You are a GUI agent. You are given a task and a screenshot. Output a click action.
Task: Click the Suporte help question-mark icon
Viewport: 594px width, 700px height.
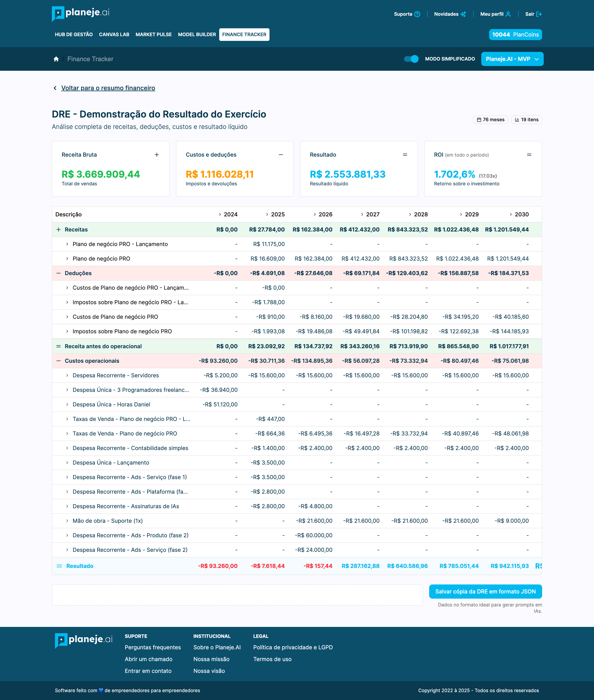point(417,14)
